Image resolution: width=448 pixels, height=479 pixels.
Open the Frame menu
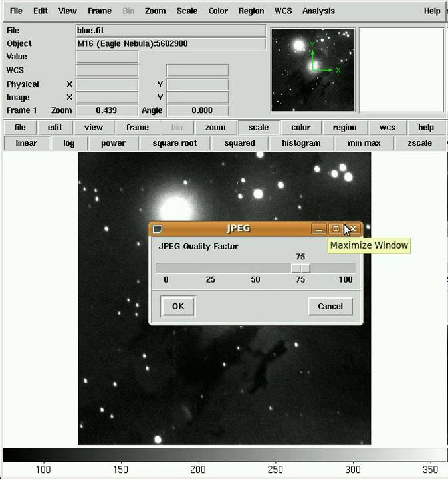point(100,11)
